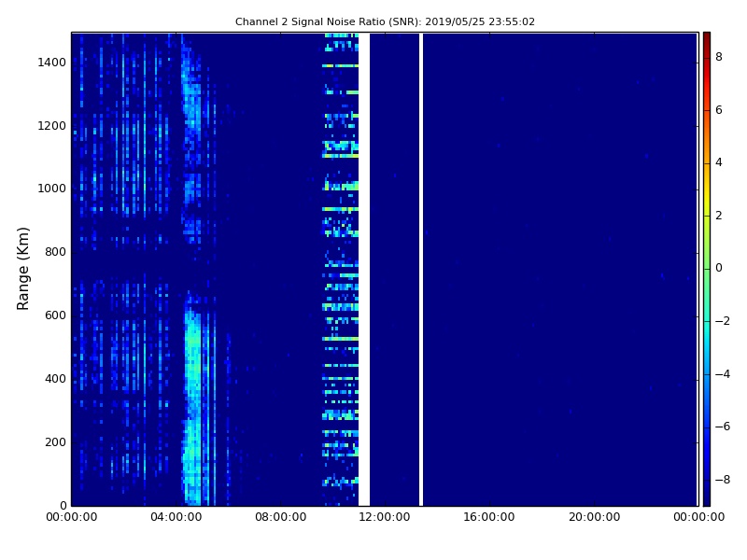Click the wide white data gap before 12:00:00

[x=364, y=269]
